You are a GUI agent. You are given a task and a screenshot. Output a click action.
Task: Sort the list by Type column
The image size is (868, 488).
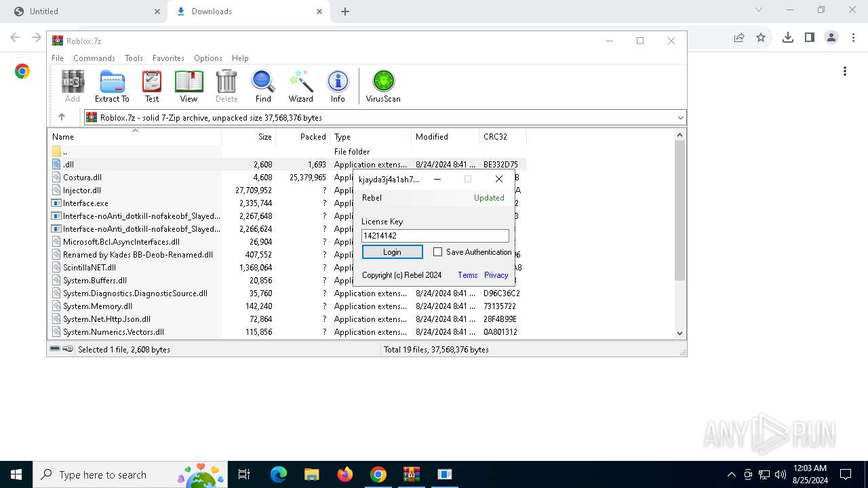point(370,136)
